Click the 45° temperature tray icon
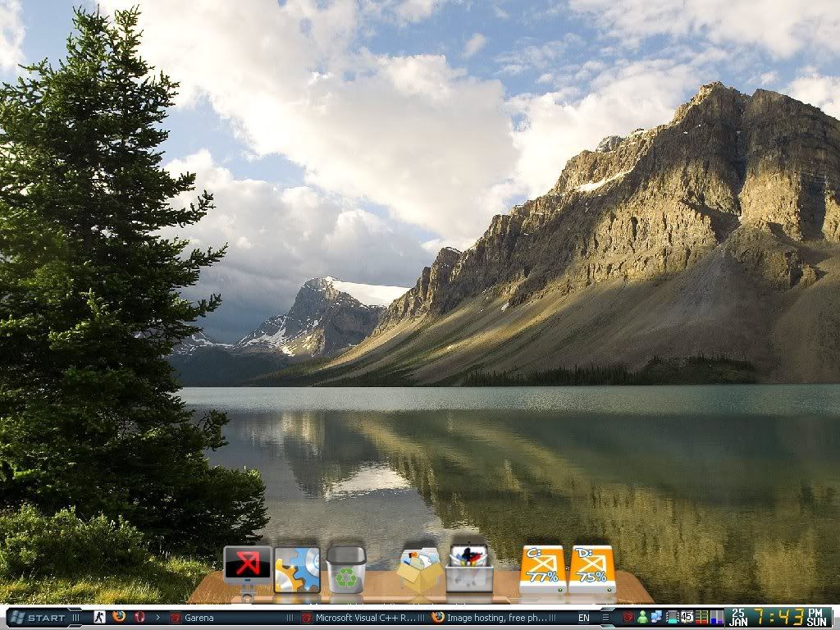 687,618
